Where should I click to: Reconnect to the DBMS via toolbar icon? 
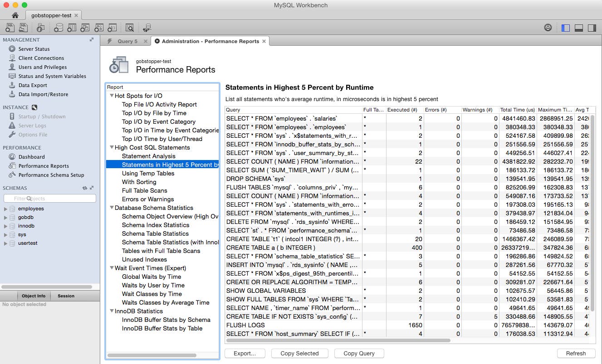[x=147, y=27]
